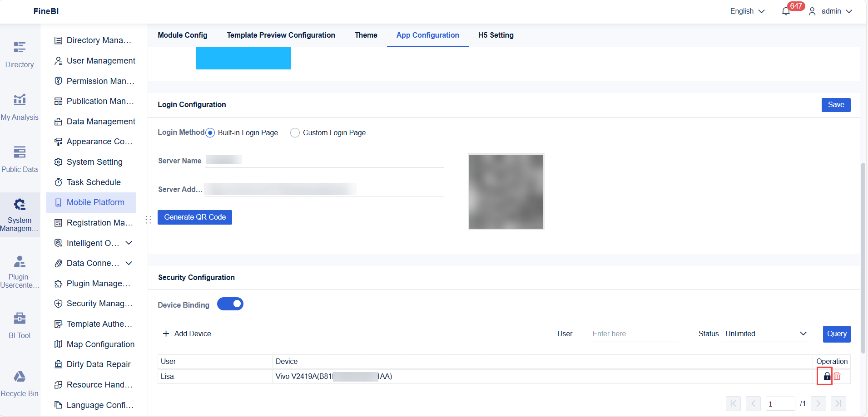This screenshot has width=868, height=417.
Task: Click the vertical page scrollbar
Action: (x=863, y=258)
